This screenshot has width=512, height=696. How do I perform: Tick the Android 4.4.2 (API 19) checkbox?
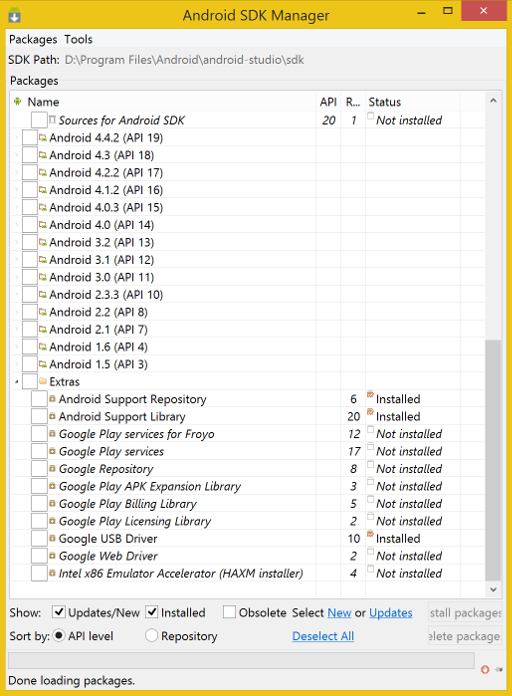30,138
